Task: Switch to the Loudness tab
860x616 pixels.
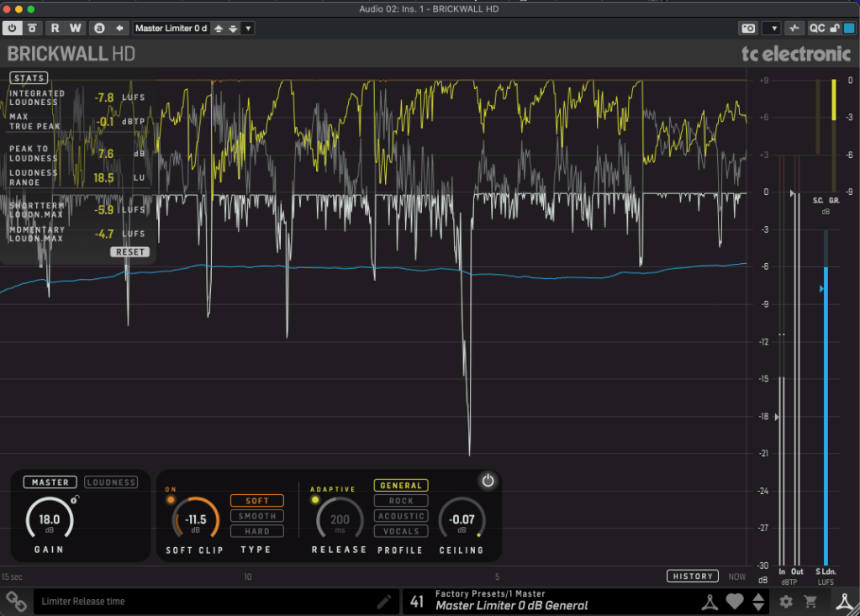Action: pyautogui.click(x=111, y=482)
